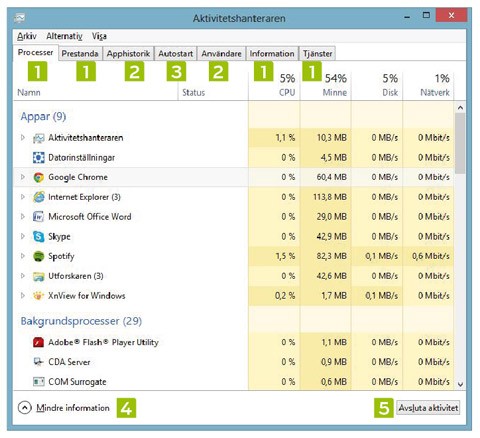
Task: Expand the Spotify process group
Action: tap(23, 256)
